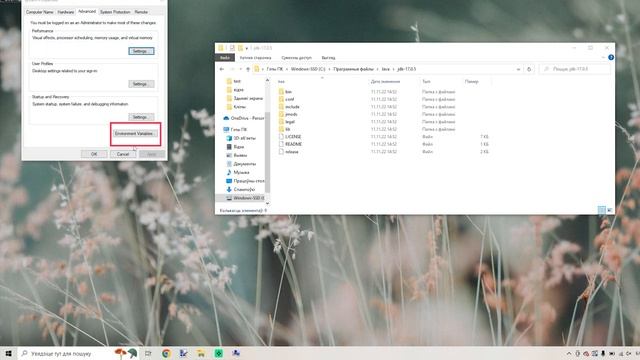
Task: Open the jmods folder in Explorer
Action: coord(291,114)
